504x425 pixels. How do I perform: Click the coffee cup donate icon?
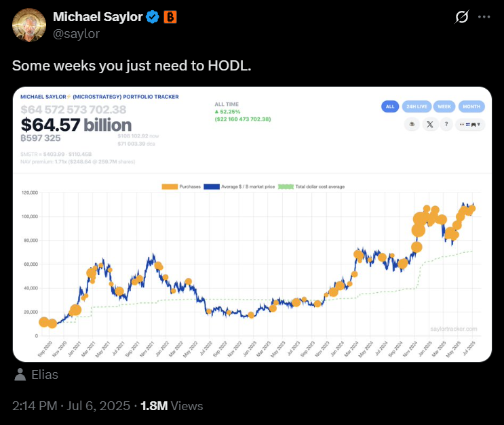point(412,124)
